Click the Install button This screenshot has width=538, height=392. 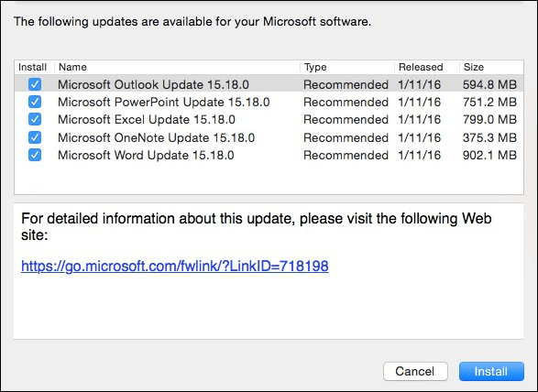491,371
